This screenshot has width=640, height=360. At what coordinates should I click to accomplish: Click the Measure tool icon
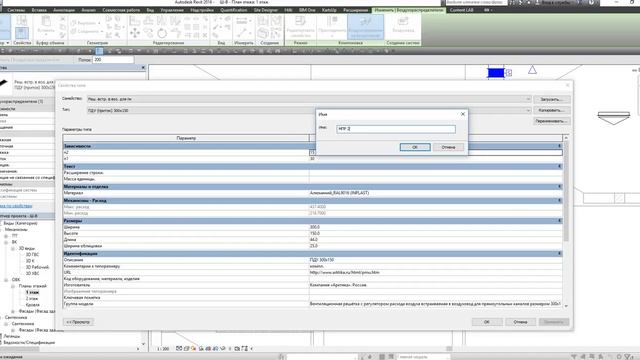(x=242, y=33)
